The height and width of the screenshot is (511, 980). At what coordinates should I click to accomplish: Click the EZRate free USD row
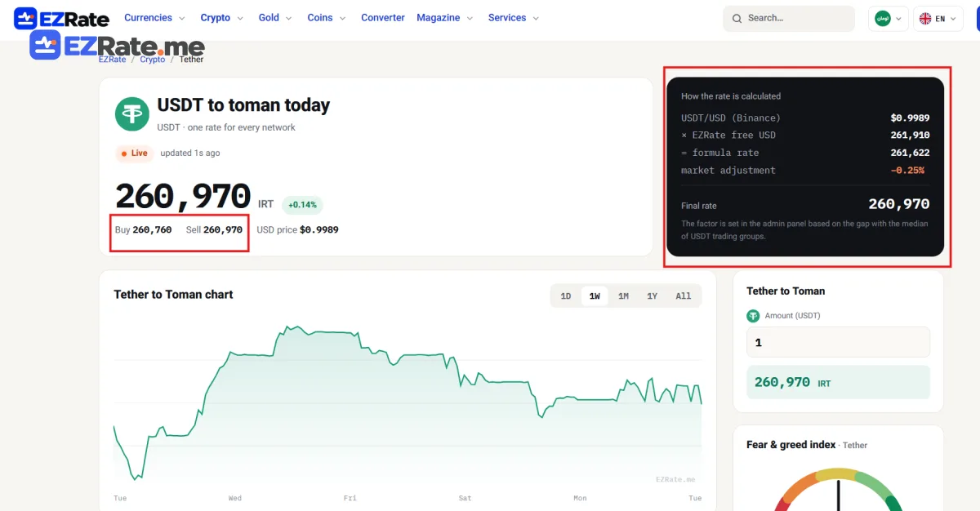(x=805, y=136)
